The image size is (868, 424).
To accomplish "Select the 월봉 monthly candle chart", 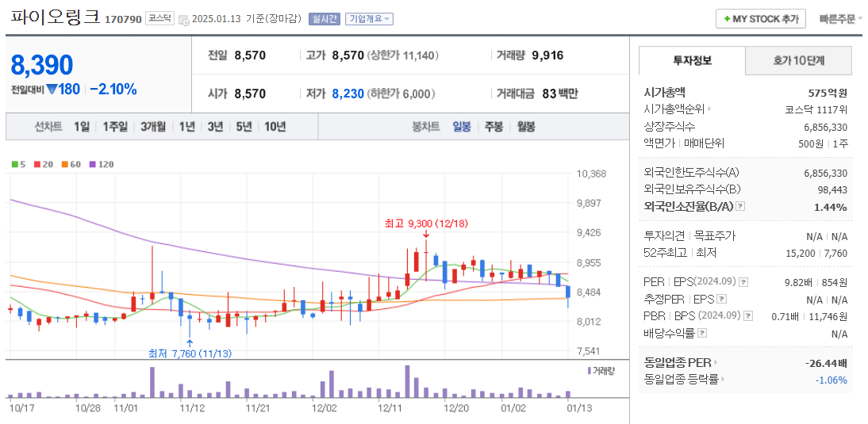I will (x=526, y=127).
